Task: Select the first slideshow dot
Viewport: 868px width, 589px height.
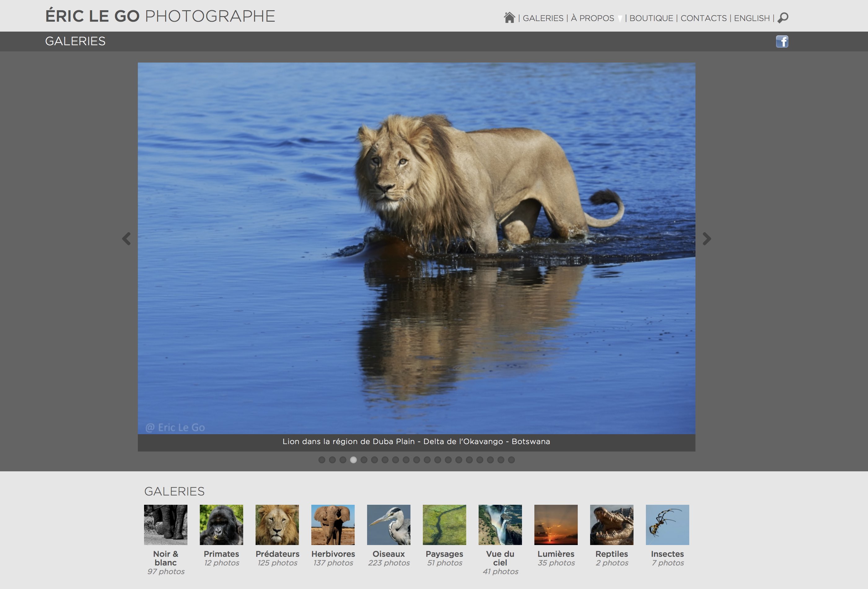Action: [x=322, y=460]
